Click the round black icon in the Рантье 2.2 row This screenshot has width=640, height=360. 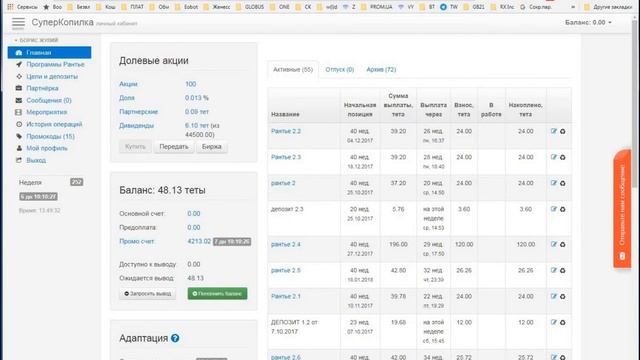coord(562,131)
